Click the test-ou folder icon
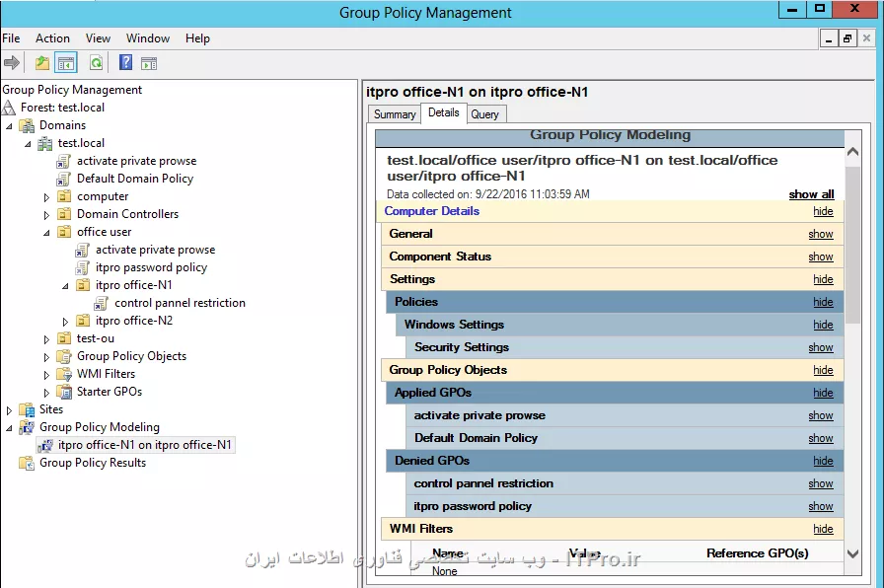Image resolution: width=884 pixels, height=588 pixels. 65,338
